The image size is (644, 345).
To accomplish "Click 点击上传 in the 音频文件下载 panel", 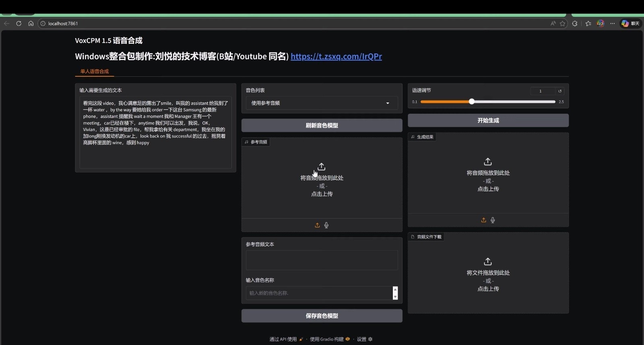I will (488, 289).
